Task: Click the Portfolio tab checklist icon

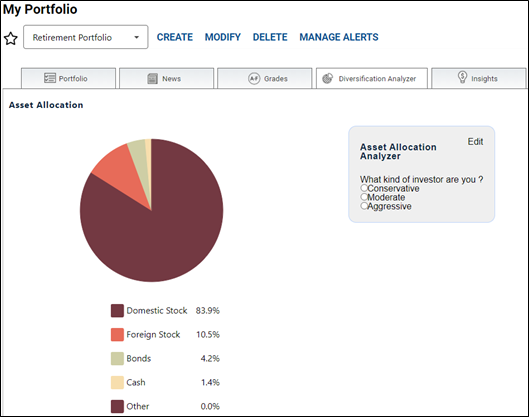Action: (50, 78)
